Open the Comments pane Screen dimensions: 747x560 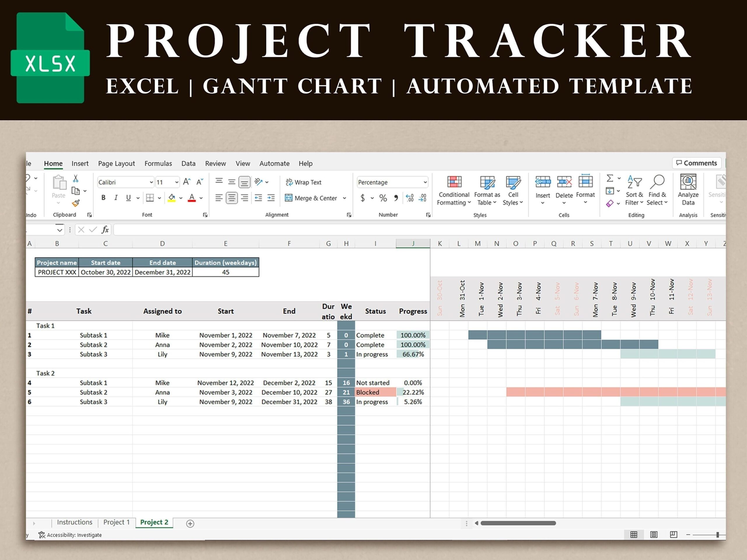(697, 163)
